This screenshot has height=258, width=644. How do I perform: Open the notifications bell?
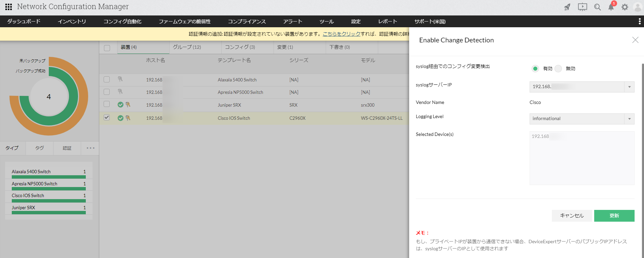pos(611,7)
